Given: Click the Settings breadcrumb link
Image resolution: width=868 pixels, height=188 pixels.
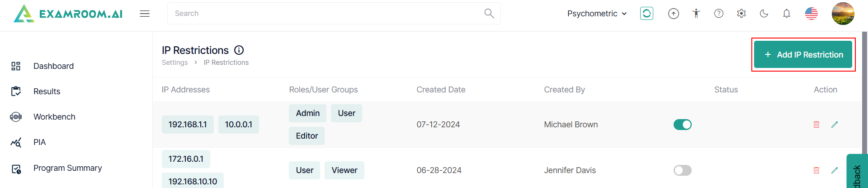Looking at the screenshot, I should (175, 63).
